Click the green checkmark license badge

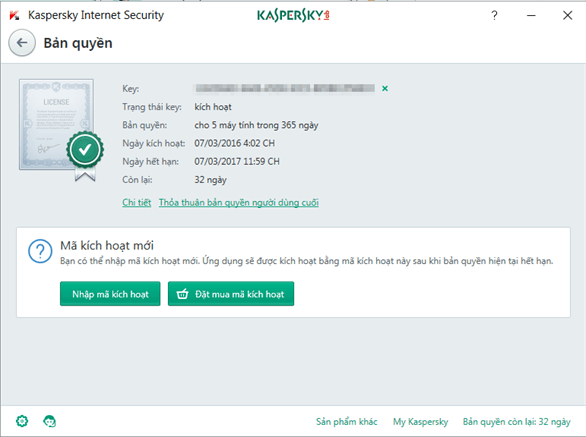[x=85, y=150]
